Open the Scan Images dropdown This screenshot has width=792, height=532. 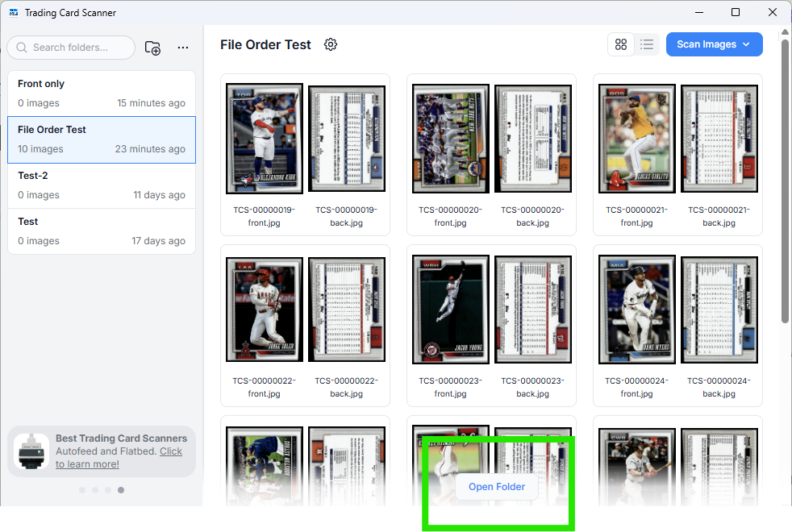coord(715,44)
